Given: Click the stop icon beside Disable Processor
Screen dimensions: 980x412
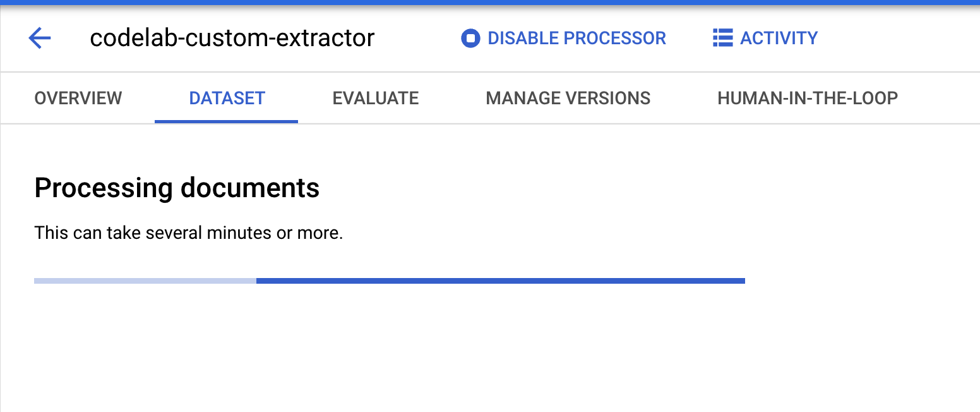Looking at the screenshot, I should point(470,38).
